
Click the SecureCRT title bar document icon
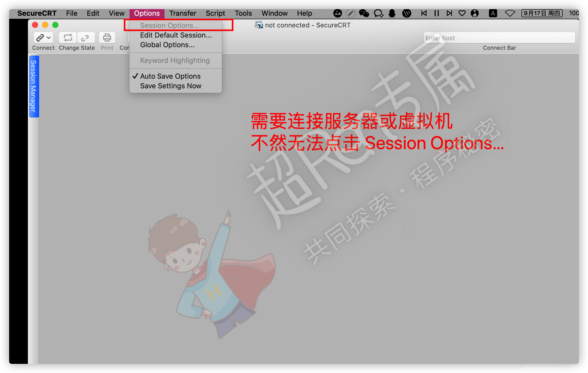[x=258, y=25]
